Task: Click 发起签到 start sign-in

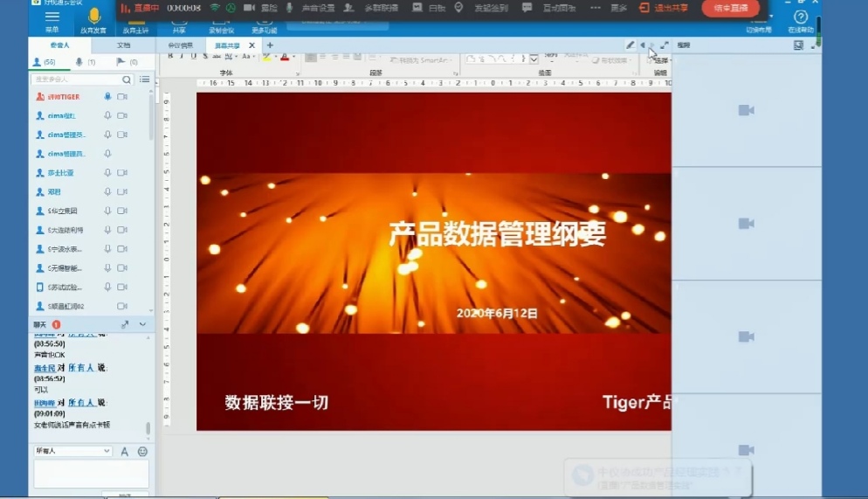Action: coord(491,8)
